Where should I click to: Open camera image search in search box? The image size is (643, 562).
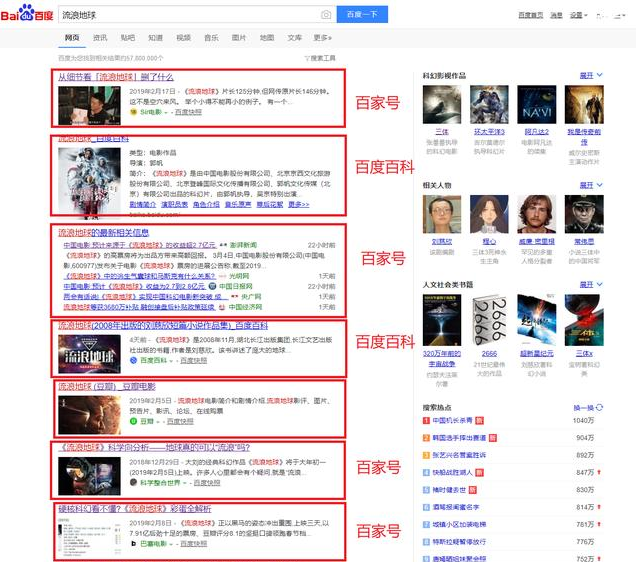pos(326,15)
